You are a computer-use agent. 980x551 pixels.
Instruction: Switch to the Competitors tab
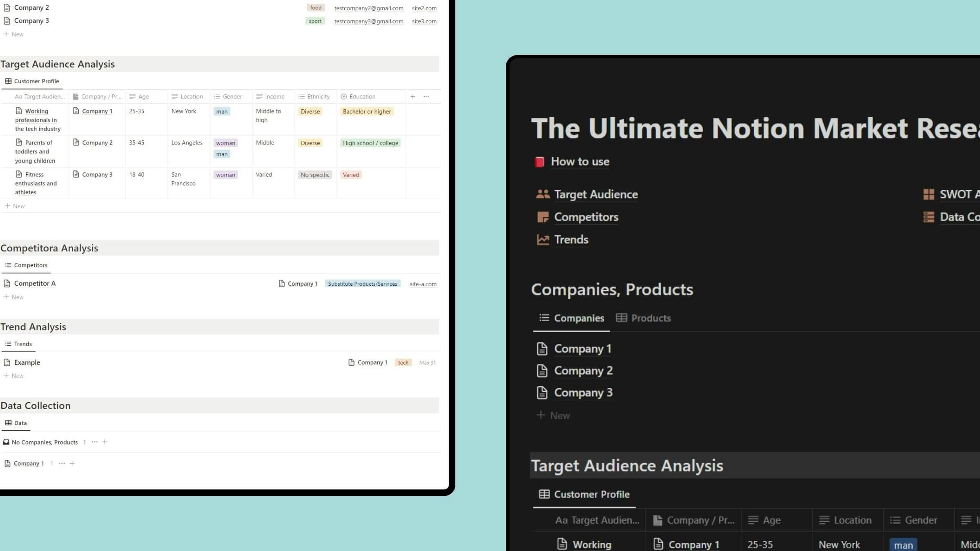[26, 265]
